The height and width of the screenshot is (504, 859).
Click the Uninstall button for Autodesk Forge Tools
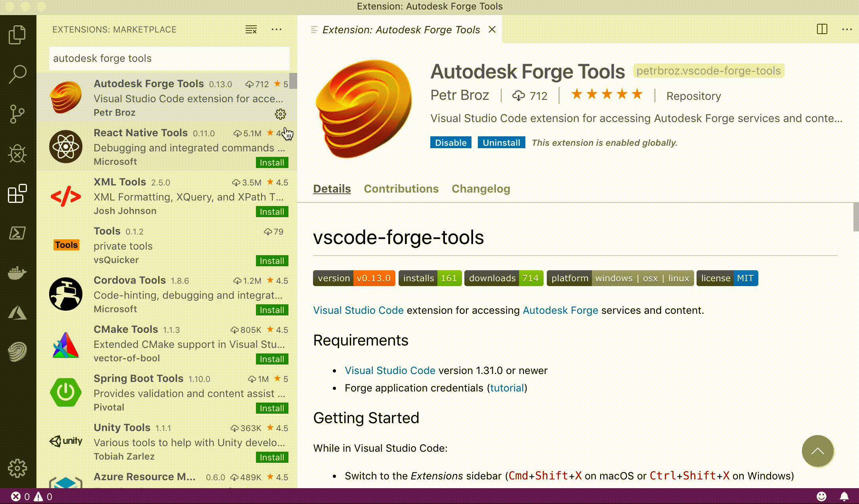pos(502,143)
